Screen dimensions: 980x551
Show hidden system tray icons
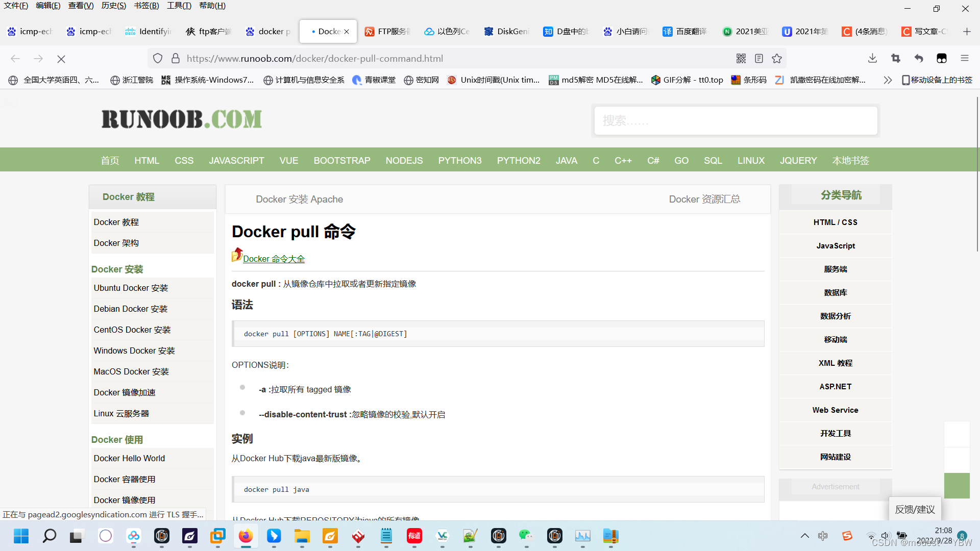pos(804,536)
